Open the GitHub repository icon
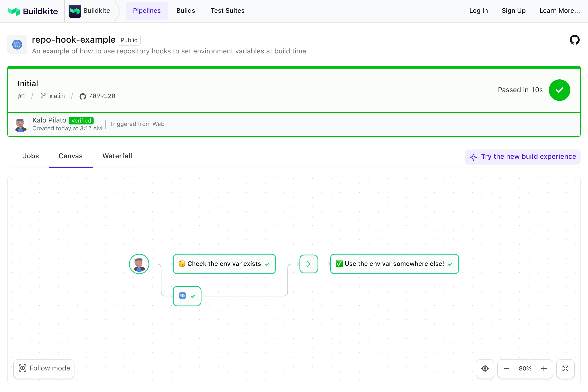This screenshot has width=588, height=392. (x=575, y=40)
